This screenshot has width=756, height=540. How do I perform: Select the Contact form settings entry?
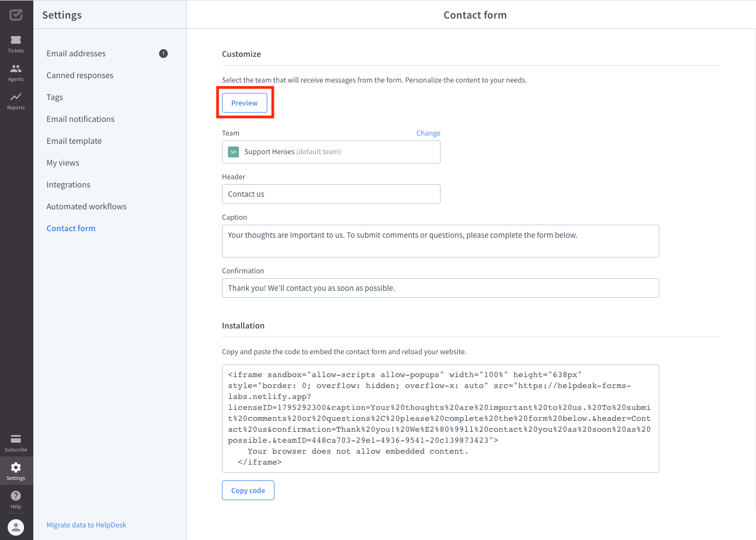point(71,228)
